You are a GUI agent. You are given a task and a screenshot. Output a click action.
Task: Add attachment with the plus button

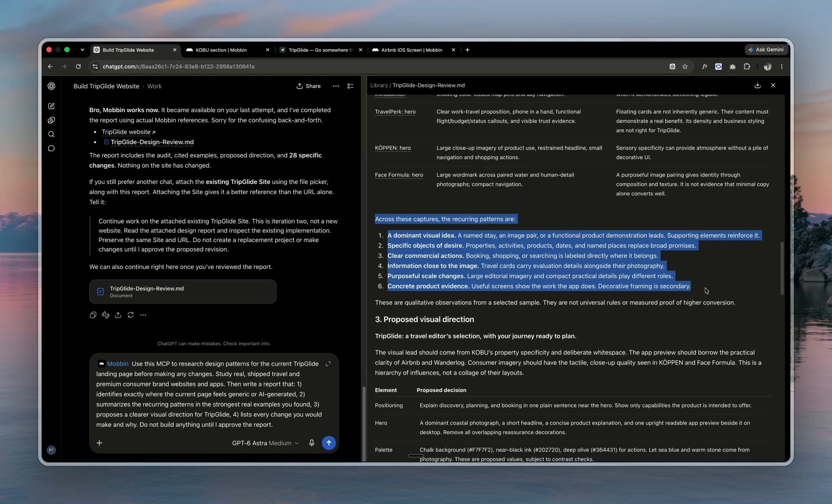[99, 443]
